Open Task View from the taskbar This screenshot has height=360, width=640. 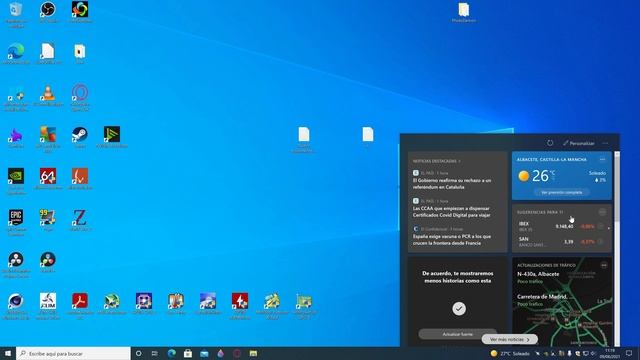155,353
